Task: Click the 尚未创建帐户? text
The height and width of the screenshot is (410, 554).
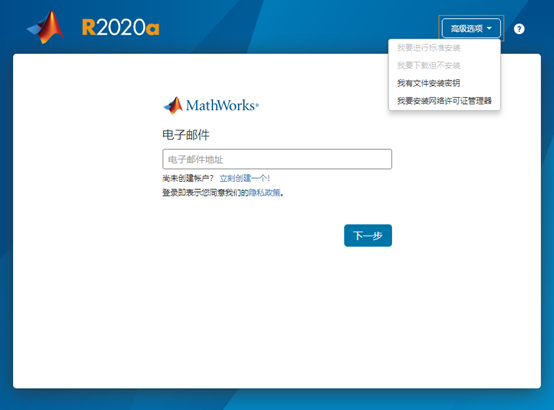Action: [x=188, y=178]
